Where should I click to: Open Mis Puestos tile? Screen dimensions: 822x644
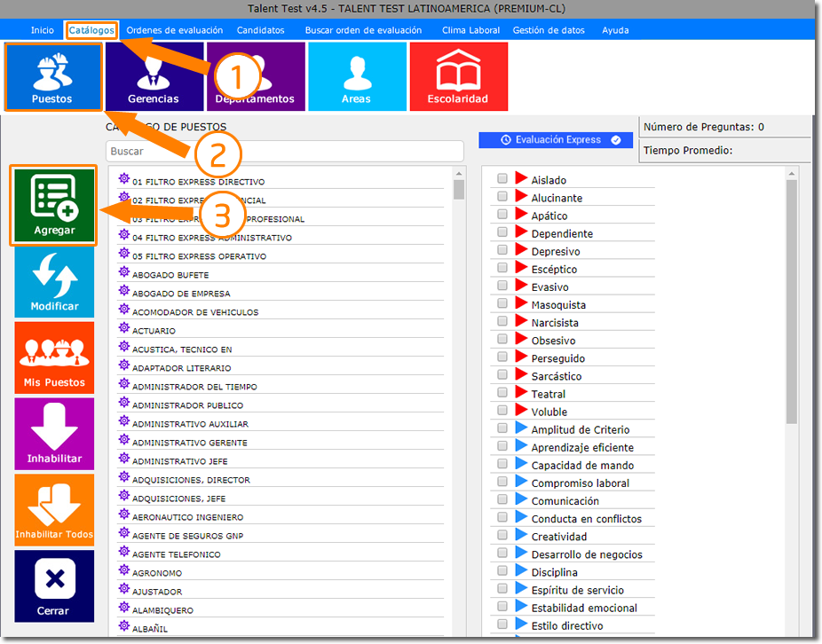click(54, 357)
